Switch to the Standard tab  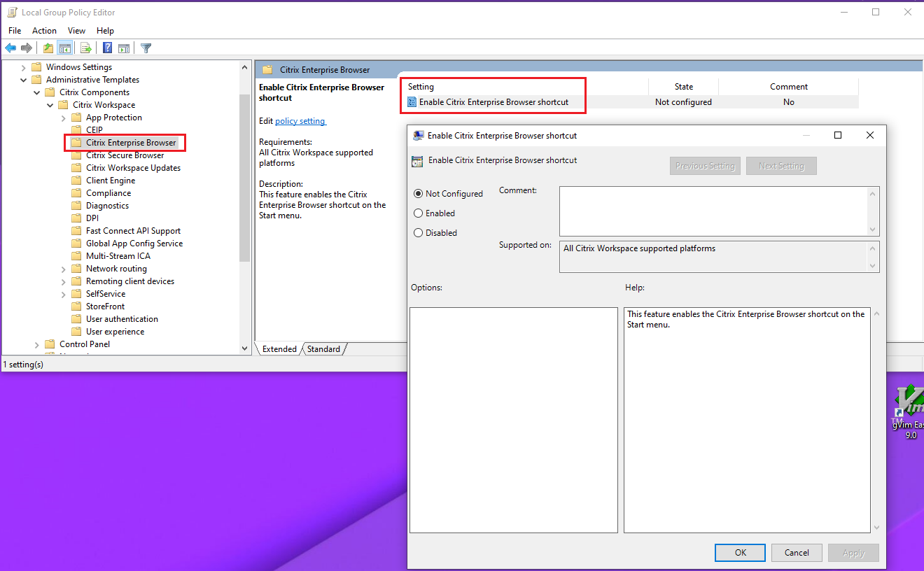coord(323,348)
